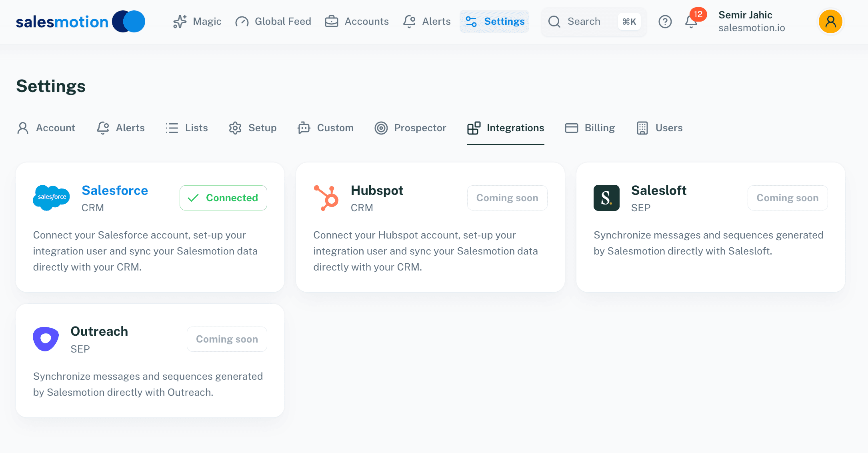This screenshot has height=453, width=868.
Task: Click the search magnifier icon
Action: point(554,22)
